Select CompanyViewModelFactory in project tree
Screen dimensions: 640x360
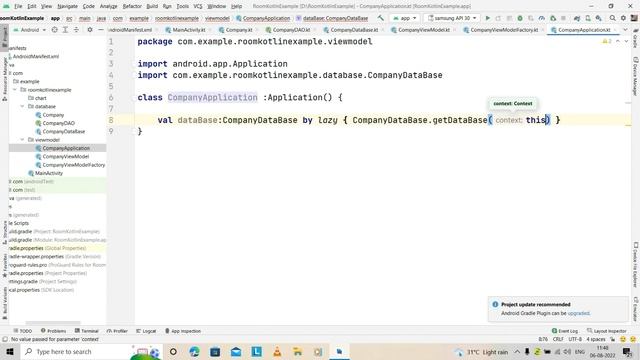coord(73,165)
